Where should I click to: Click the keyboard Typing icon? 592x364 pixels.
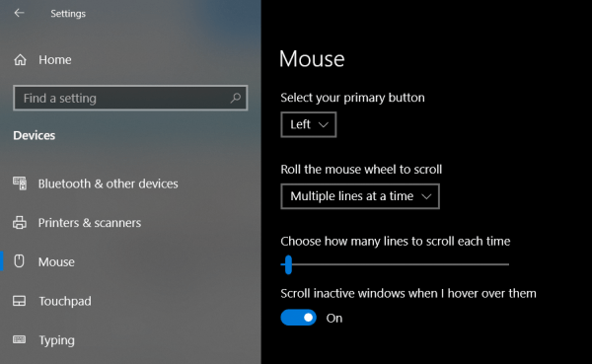(20, 339)
